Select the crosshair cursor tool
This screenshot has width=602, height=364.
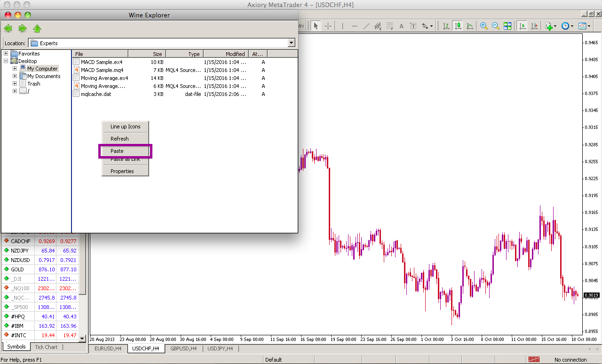pyautogui.click(x=328, y=26)
